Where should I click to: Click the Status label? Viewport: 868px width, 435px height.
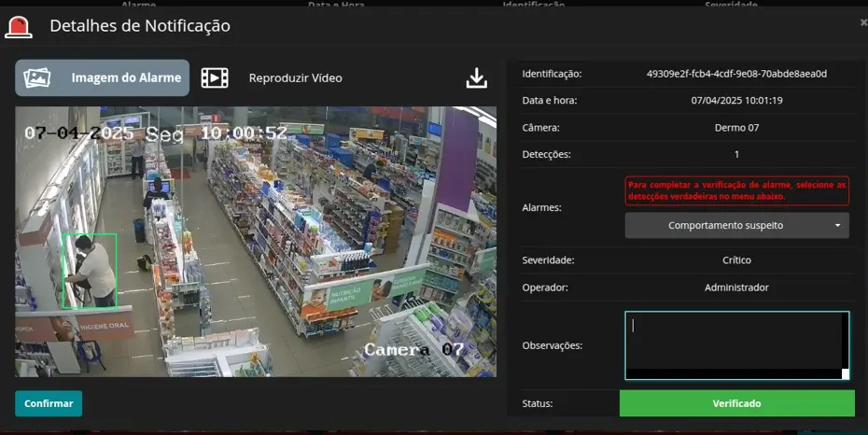(537, 403)
